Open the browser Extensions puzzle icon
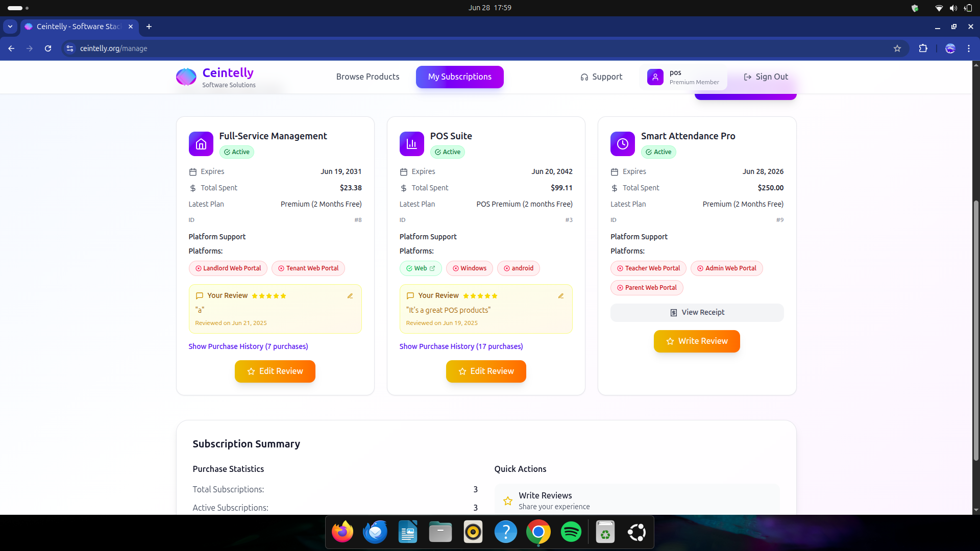Screen dimensions: 980x551 (x=923, y=48)
